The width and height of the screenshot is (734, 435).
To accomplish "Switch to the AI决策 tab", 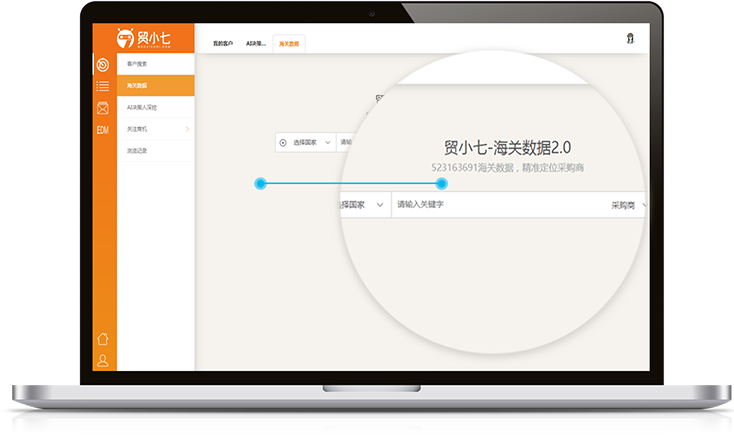I will 256,45.
